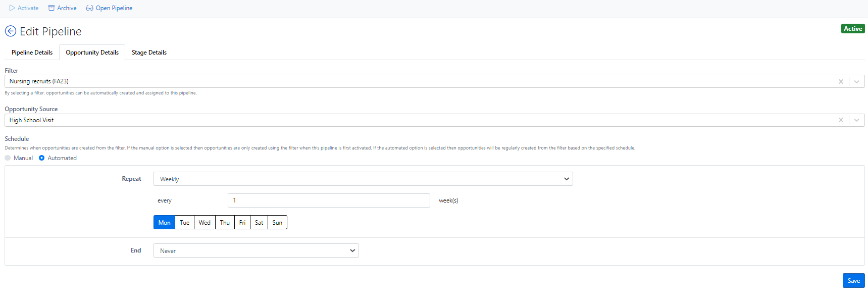Screen dimensions: 868x304
Task: Switch to the Stage Details tab
Action: click(x=149, y=53)
